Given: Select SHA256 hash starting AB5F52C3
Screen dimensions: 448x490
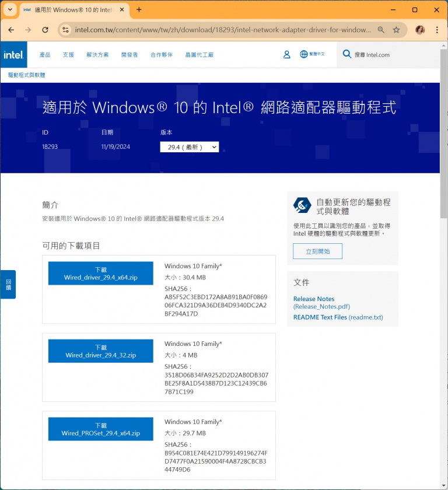Looking at the screenshot, I should pos(216,305).
